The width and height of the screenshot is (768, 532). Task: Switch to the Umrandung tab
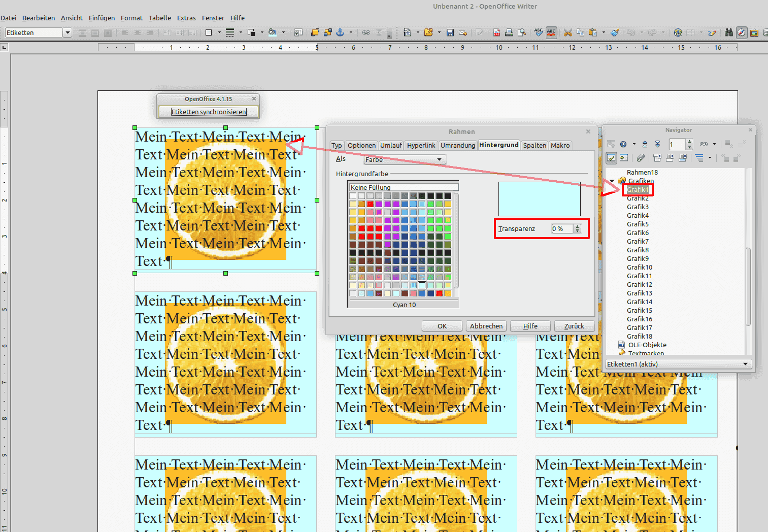(458, 145)
